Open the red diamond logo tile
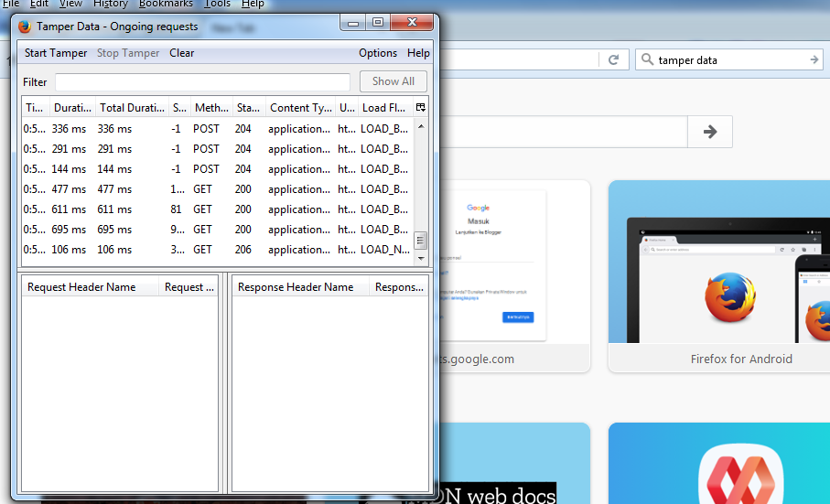 point(720,463)
